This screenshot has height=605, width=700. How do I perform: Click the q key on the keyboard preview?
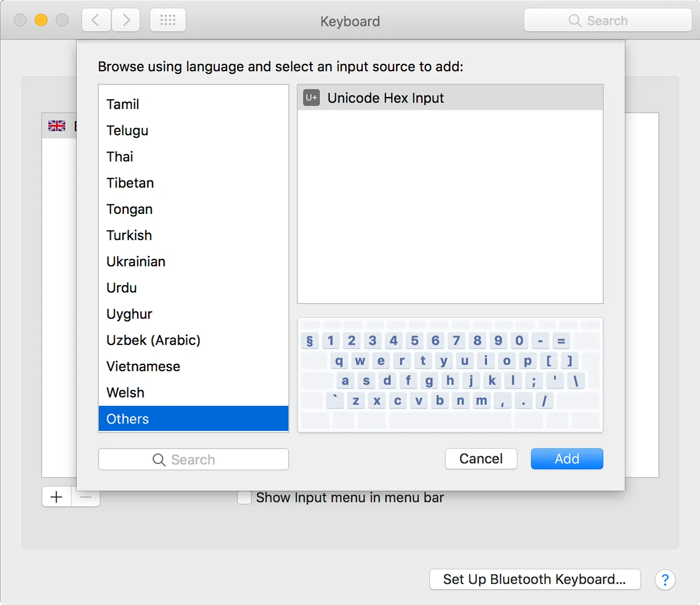[x=338, y=361]
